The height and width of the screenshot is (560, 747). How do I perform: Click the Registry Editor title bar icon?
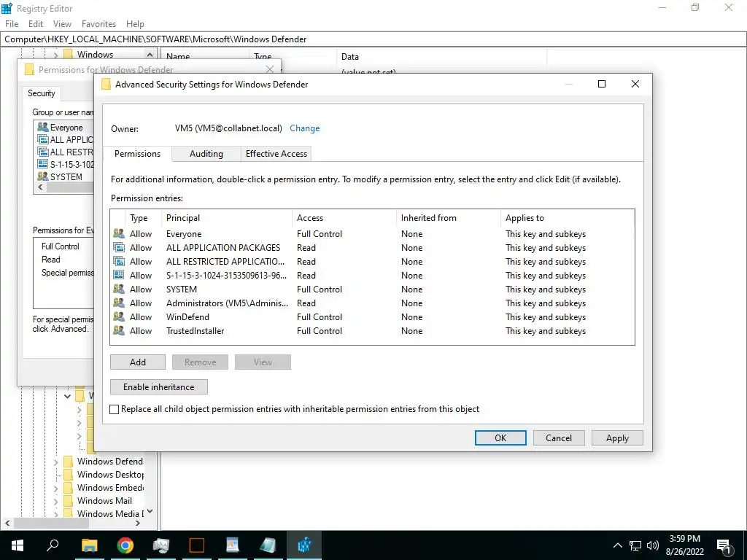7,8
